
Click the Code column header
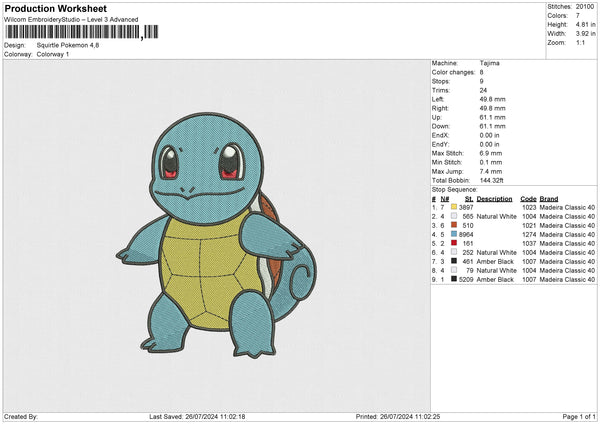coord(528,198)
